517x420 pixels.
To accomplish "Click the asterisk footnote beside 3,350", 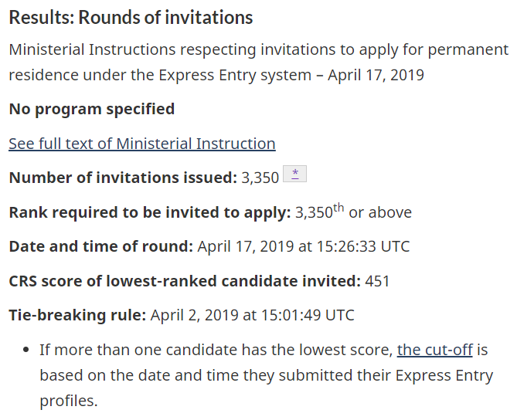I will [x=295, y=174].
